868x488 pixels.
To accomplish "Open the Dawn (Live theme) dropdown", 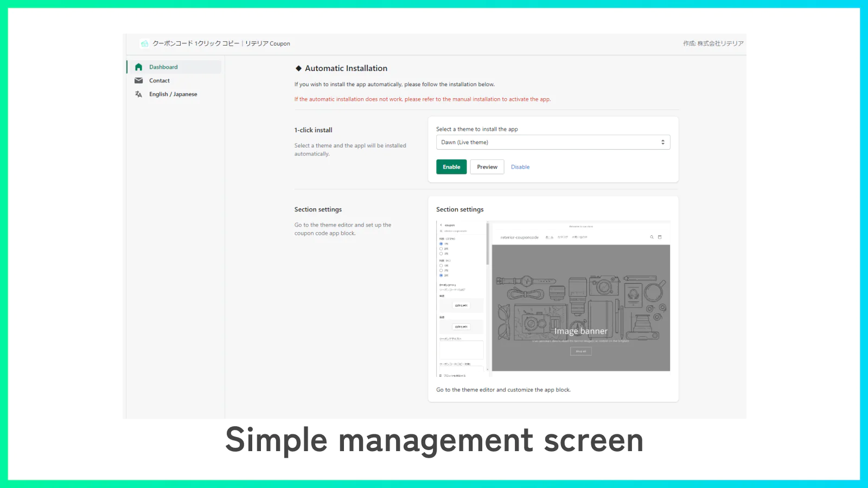I will point(553,142).
